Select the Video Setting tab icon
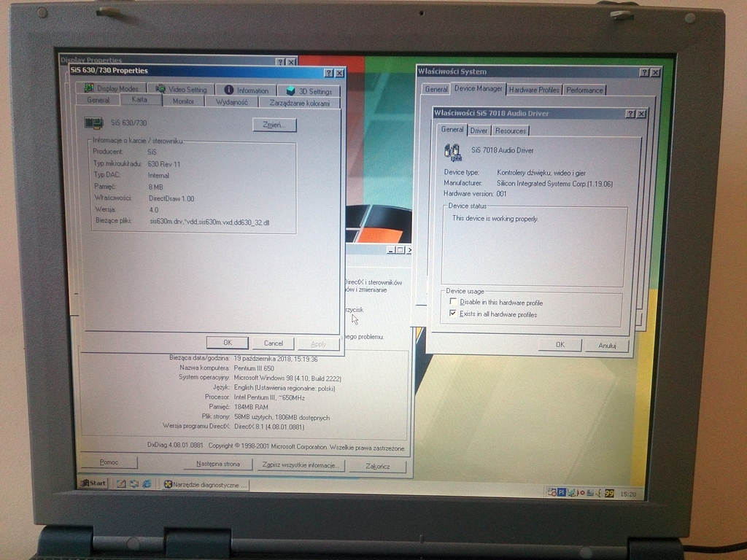The image size is (747, 560). [160, 89]
